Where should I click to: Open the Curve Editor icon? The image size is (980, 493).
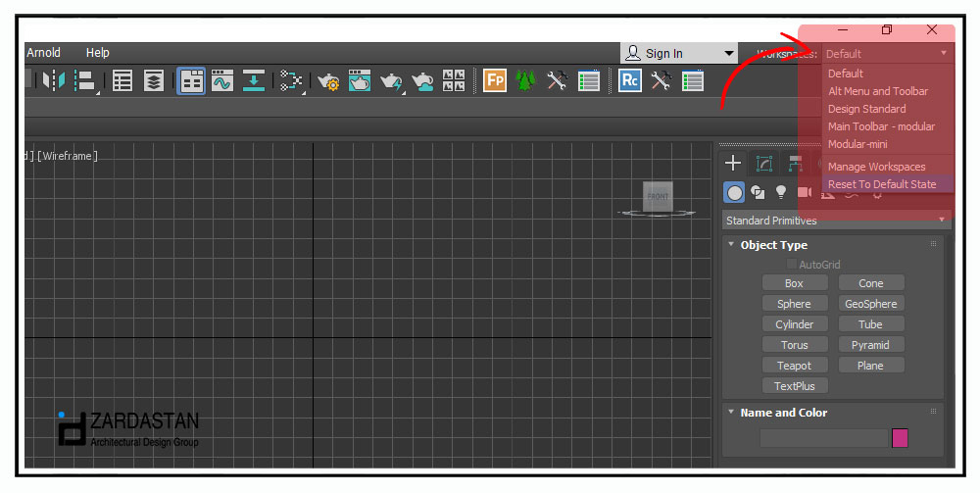[222, 81]
